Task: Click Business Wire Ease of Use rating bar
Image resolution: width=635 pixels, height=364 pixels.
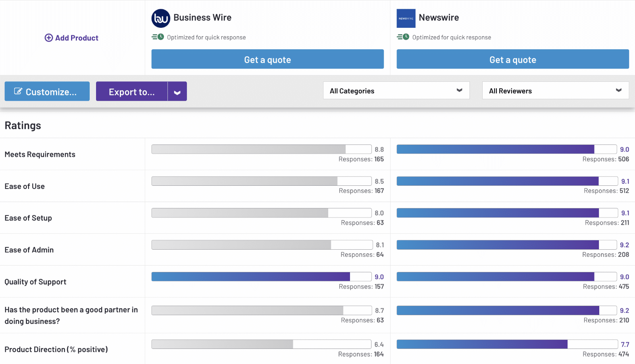Action: (x=262, y=181)
